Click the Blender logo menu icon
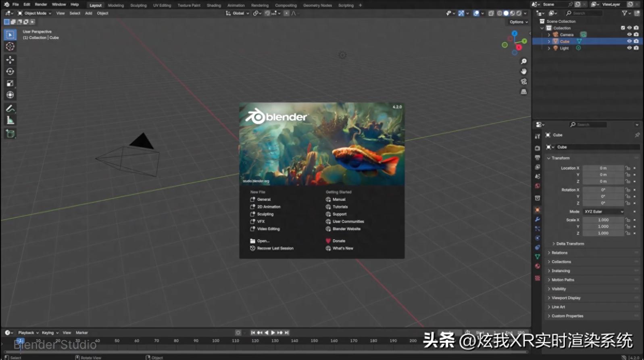 tap(6, 4)
